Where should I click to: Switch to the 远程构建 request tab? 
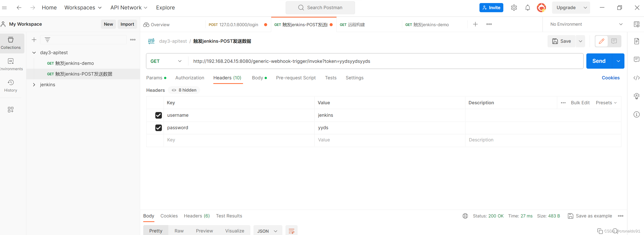pyautogui.click(x=369, y=25)
